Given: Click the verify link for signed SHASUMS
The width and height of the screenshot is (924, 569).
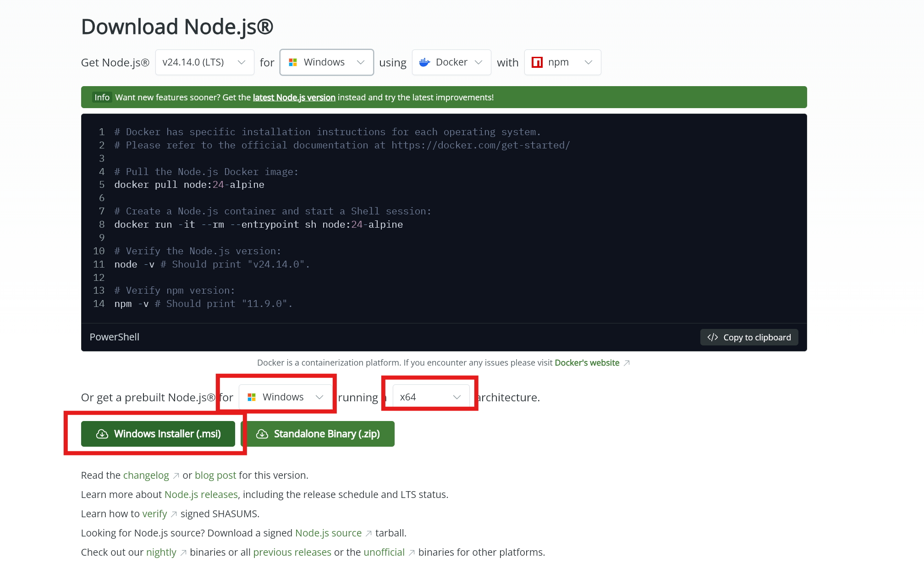Looking at the screenshot, I should coord(154,514).
